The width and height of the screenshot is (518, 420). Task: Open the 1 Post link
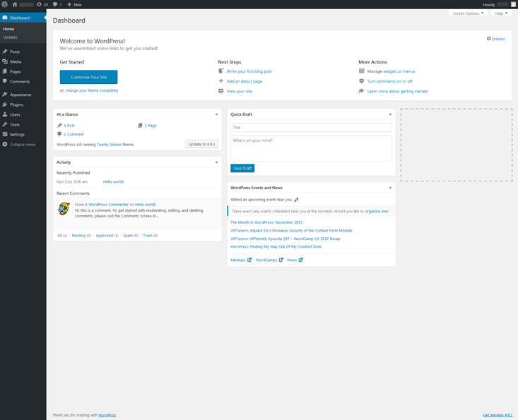(x=69, y=126)
